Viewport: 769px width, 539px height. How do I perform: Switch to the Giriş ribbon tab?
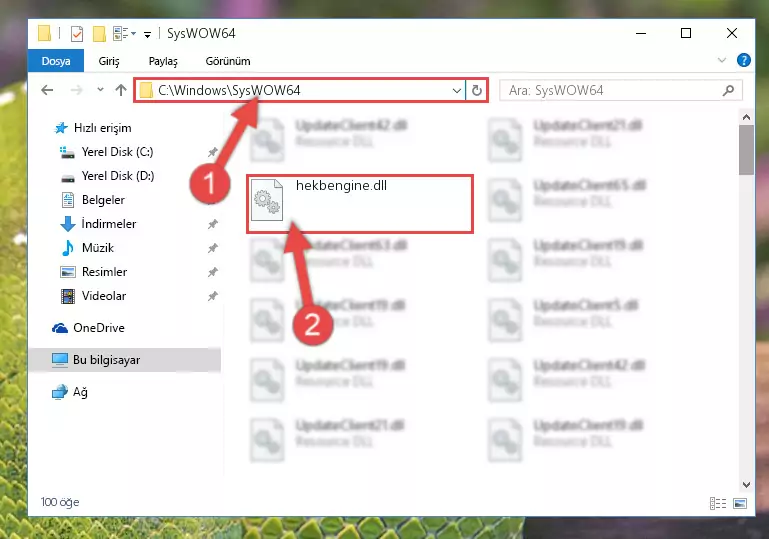pyautogui.click(x=109, y=61)
